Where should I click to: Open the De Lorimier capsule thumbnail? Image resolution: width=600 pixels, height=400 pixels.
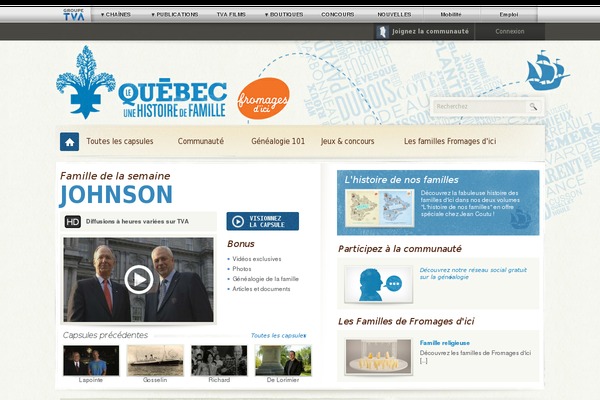(283, 360)
